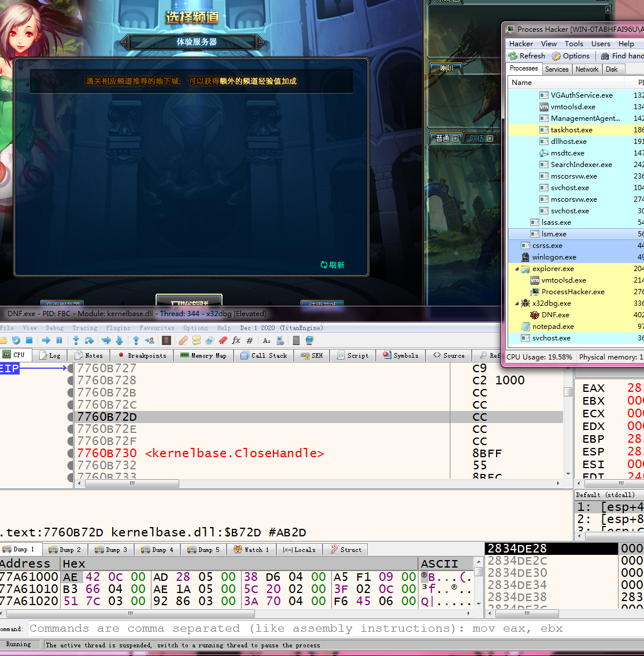Pause execution using the pause icon

coord(59,340)
